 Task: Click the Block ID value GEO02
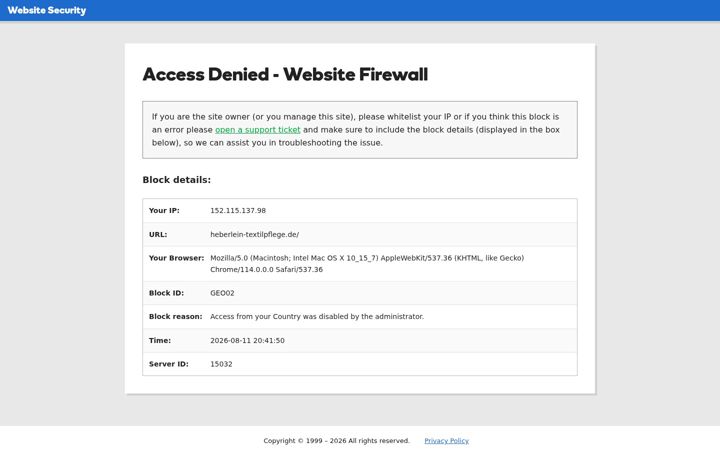pos(222,293)
